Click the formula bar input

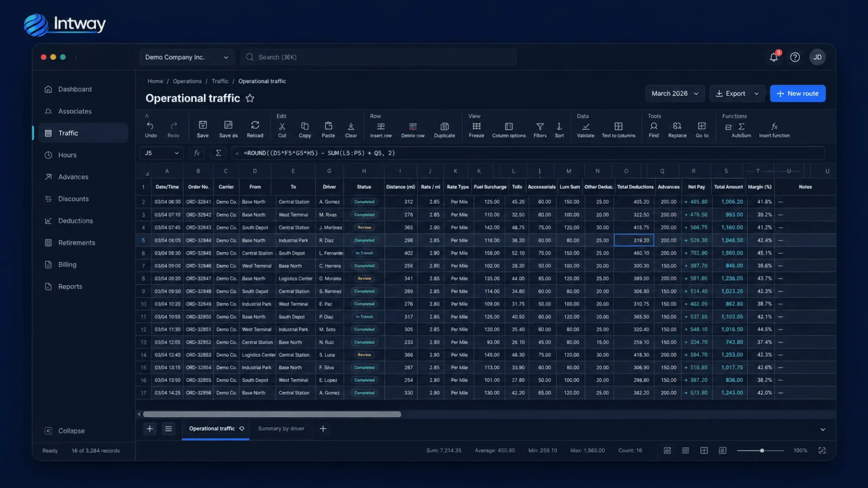(528, 153)
